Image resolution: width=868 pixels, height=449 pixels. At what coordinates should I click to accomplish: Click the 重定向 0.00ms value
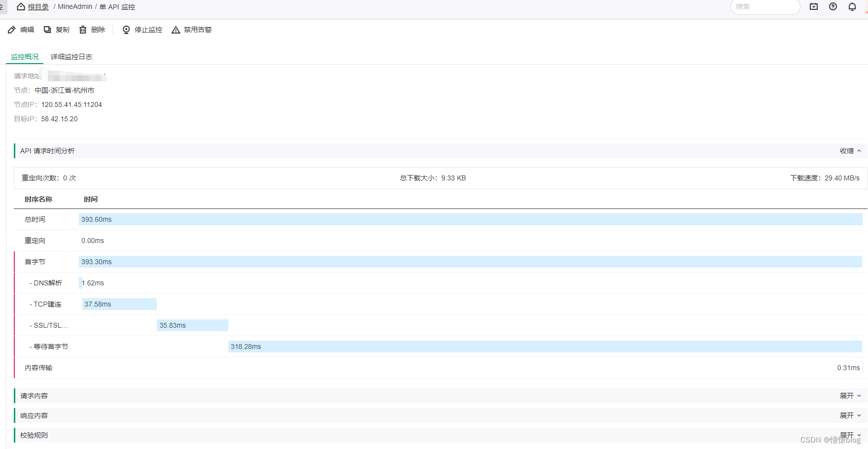point(93,241)
